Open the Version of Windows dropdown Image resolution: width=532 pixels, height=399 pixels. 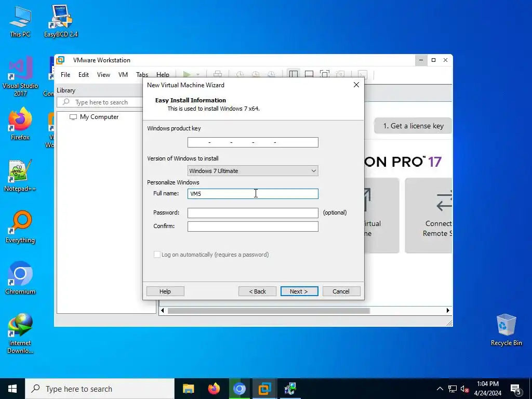click(x=253, y=170)
